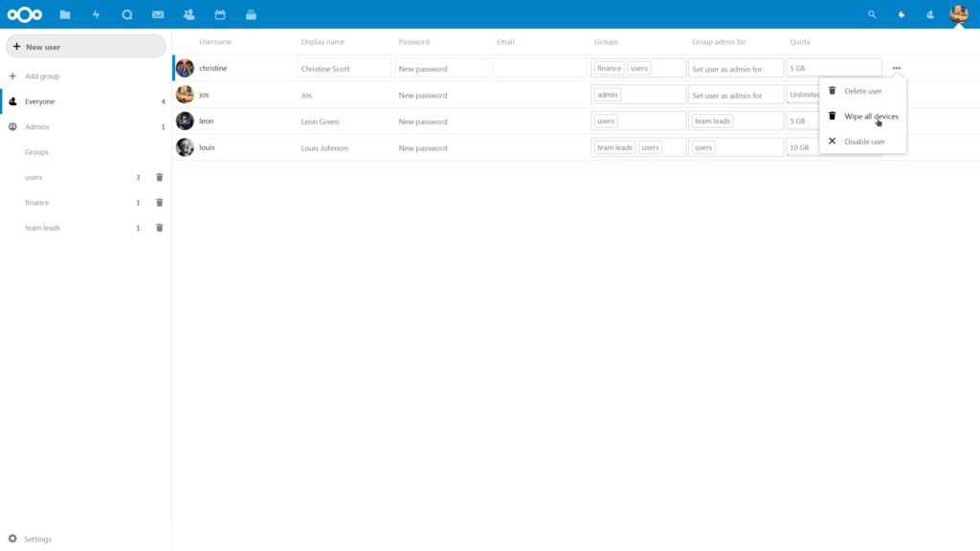Open unified search with the magnifier icon
This screenshot has height=551, width=980.
[x=872, y=14]
